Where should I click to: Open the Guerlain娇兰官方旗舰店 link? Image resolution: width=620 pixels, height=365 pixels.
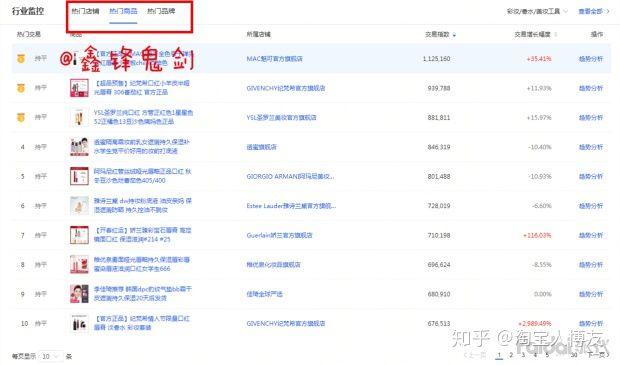pos(279,235)
